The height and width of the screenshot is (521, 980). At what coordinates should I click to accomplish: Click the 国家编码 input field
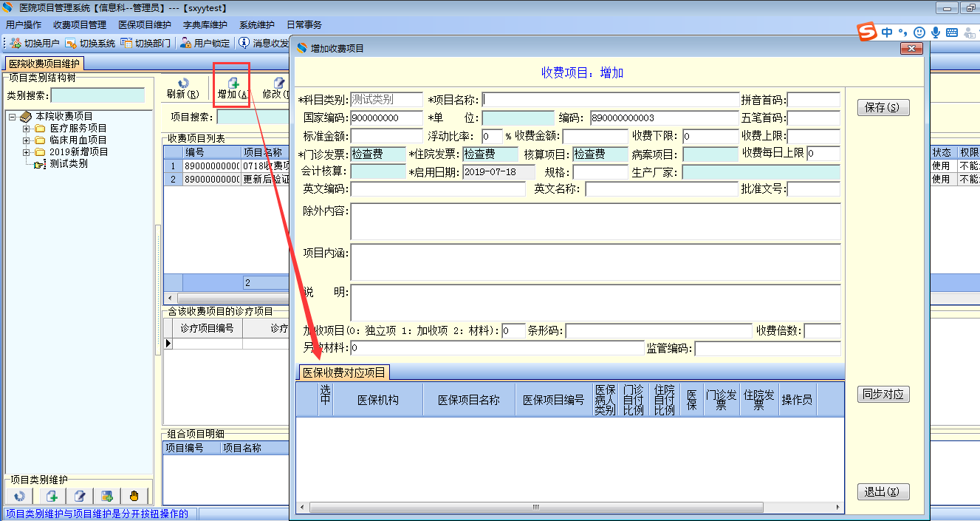386,118
